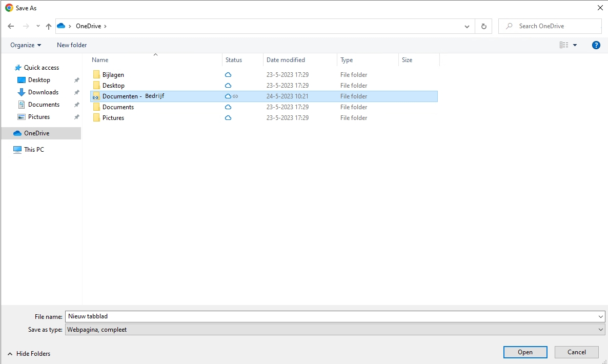Expand the recent locations dropdown arrow
The image size is (608, 364).
(x=38, y=26)
